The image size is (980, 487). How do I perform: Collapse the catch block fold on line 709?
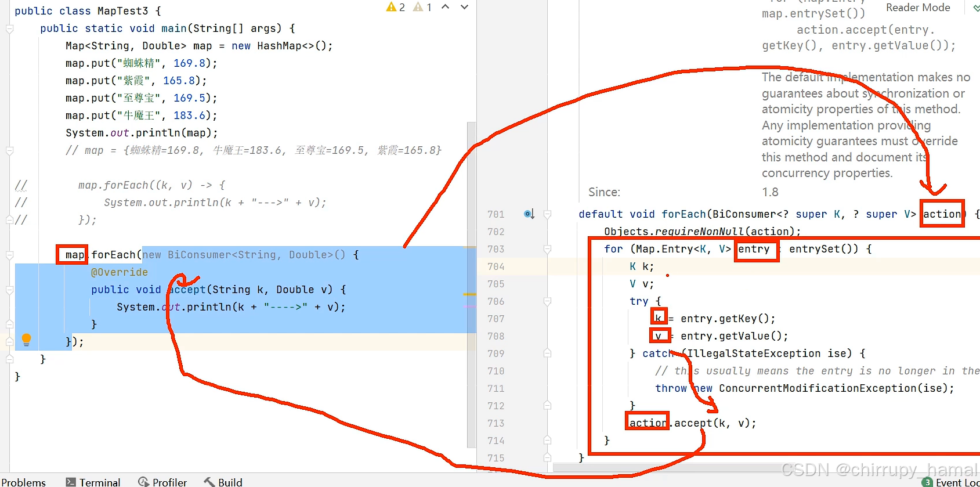(x=547, y=353)
